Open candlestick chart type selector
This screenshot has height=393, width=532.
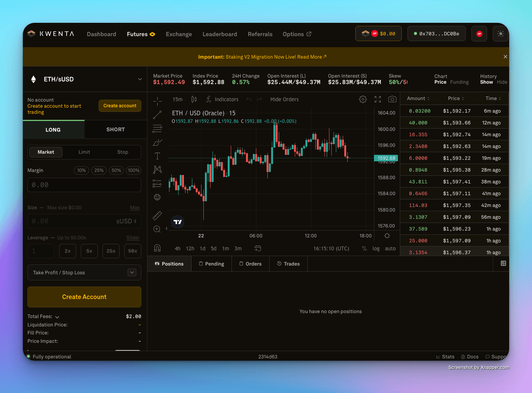[194, 99]
